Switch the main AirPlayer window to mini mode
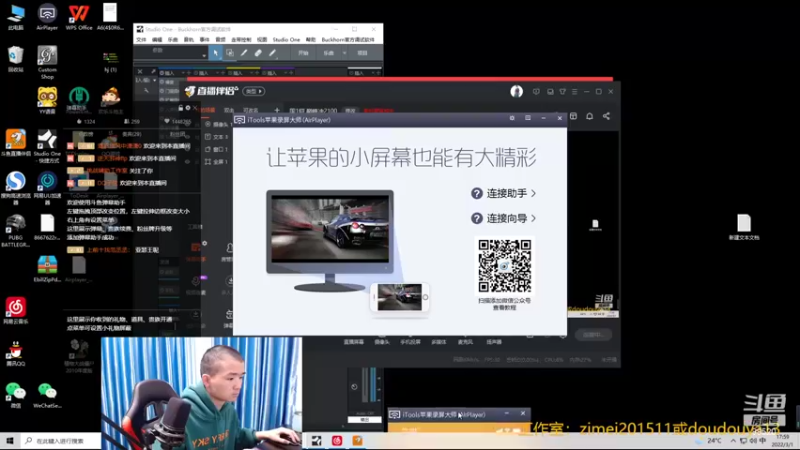This screenshot has width=800, height=450. pyautogui.click(x=528, y=118)
